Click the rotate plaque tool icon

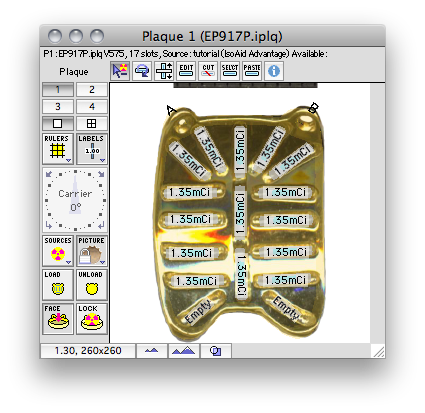[x=142, y=71]
